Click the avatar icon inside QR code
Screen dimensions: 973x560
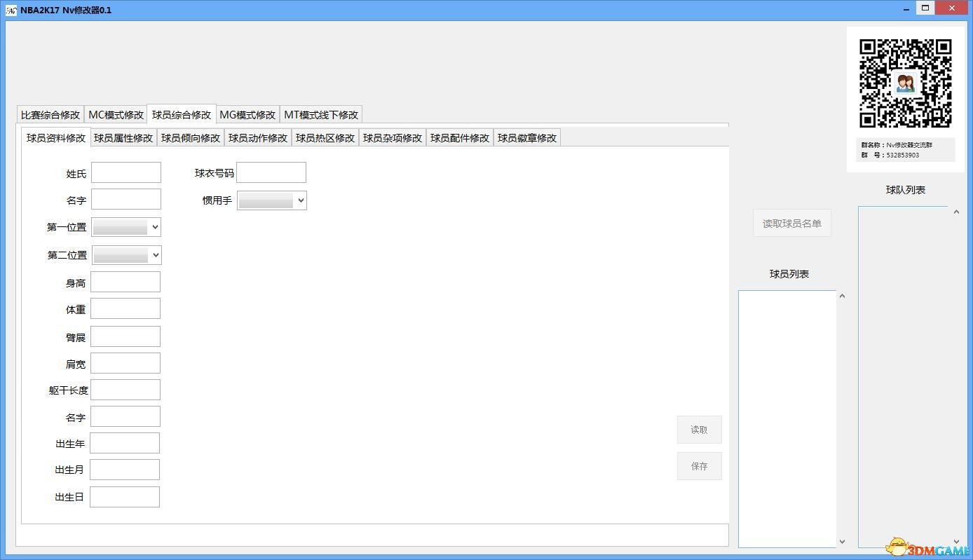[x=906, y=84]
